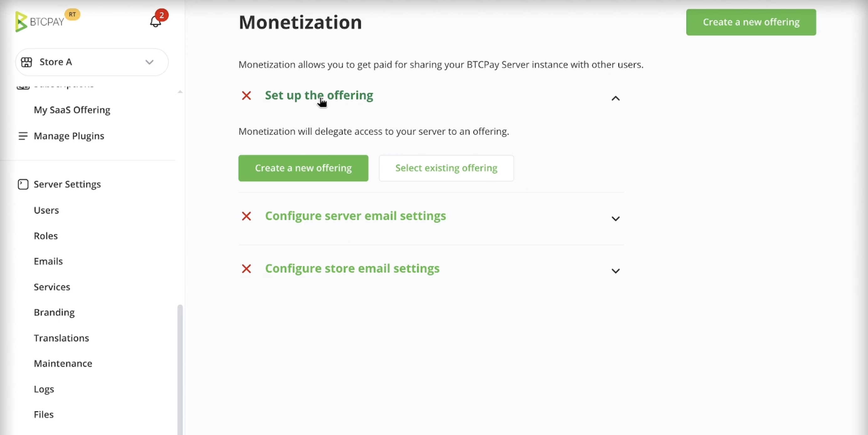Viewport: 868px width, 435px height.
Task: Navigate to Manage Plugins
Action: [69, 136]
